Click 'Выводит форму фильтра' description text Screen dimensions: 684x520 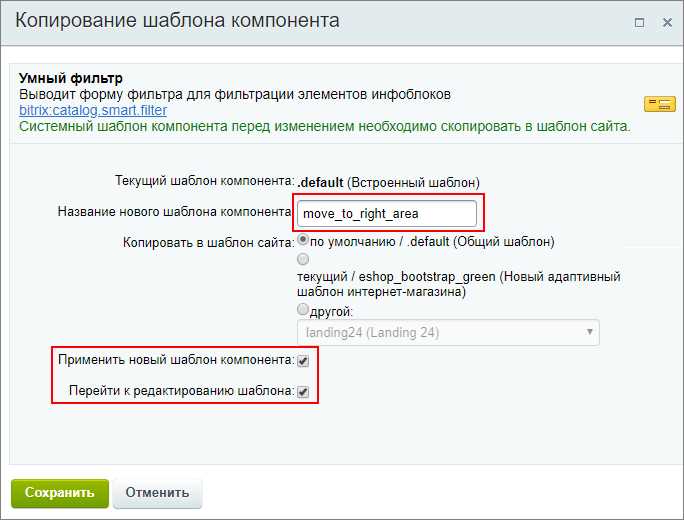click(x=235, y=94)
